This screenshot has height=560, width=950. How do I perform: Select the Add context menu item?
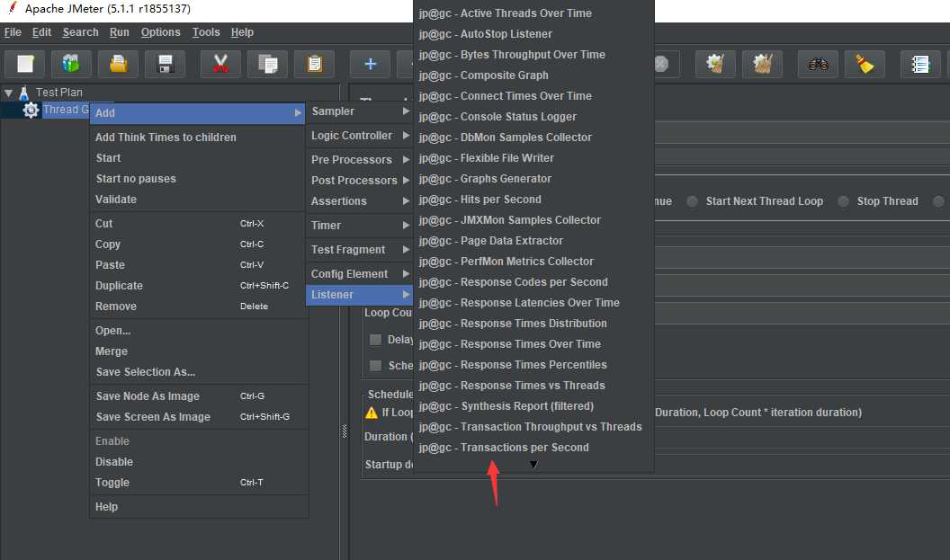click(x=198, y=113)
